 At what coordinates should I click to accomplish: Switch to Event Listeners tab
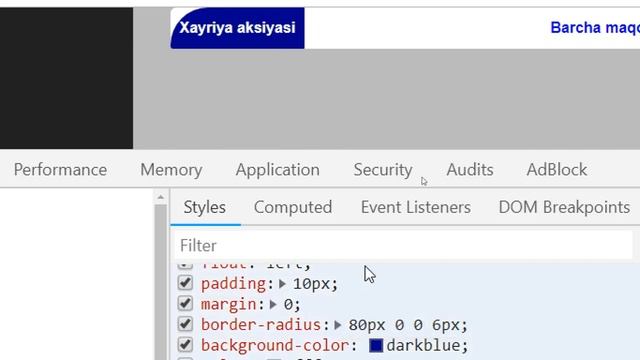click(416, 207)
